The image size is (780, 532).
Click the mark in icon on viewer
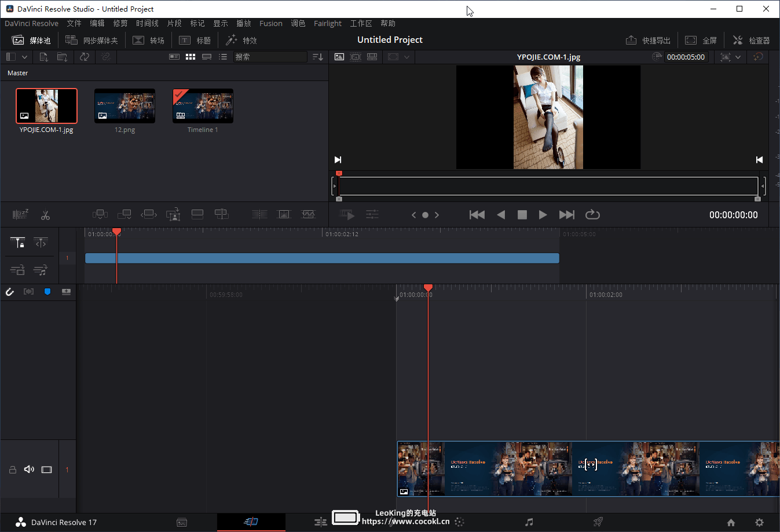338,160
